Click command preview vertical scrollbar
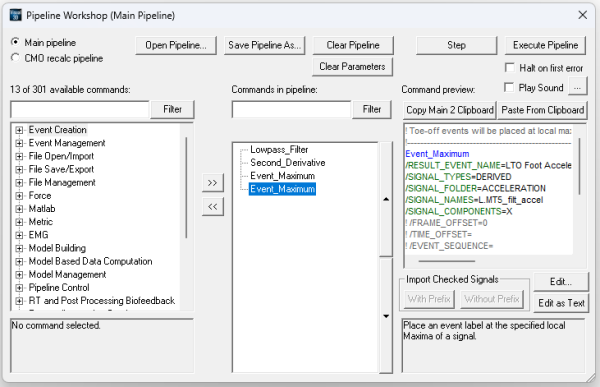Viewport: 600px width, 387px height. 579,166
